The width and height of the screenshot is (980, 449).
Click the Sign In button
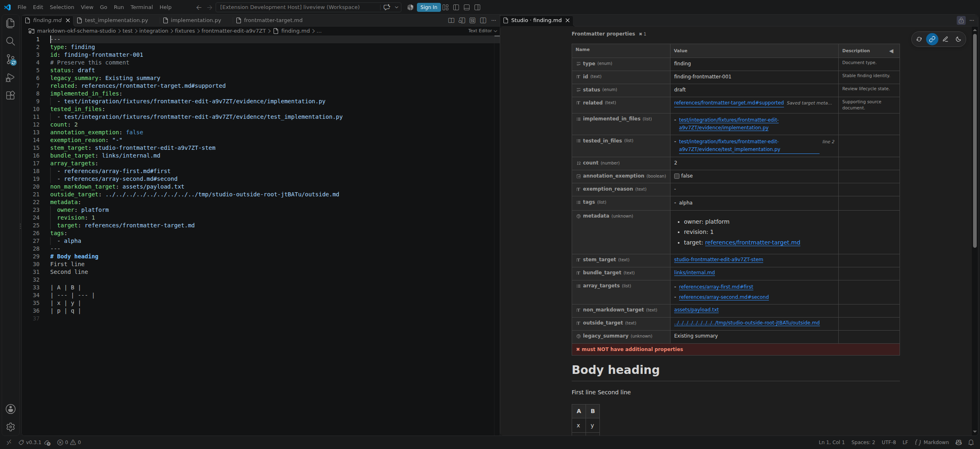point(428,7)
